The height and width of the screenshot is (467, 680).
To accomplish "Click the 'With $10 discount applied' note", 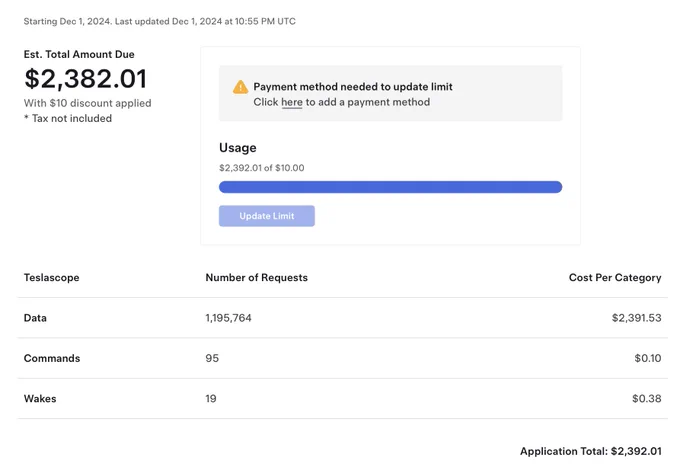I will 88,103.
